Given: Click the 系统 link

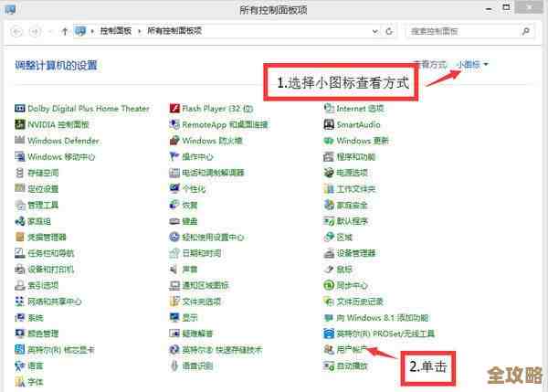Looking at the screenshot, I should click(x=36, y=317).
